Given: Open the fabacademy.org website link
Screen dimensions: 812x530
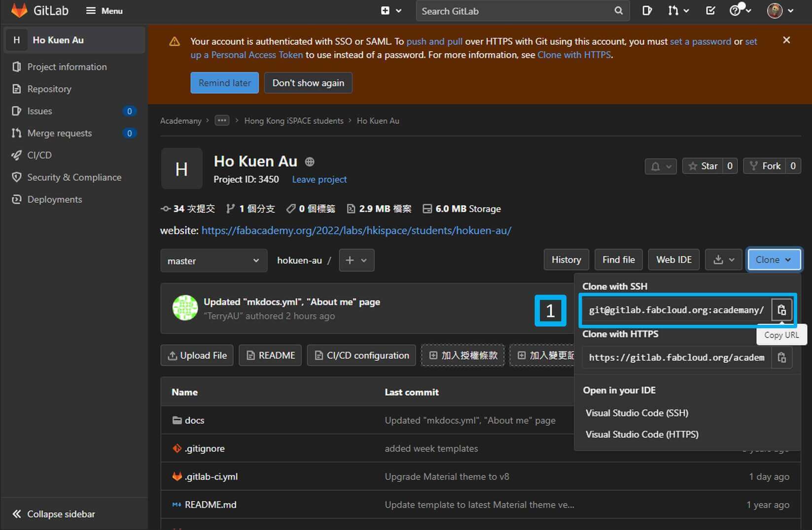Looking at the screenshot, I should tap(356, 230).
